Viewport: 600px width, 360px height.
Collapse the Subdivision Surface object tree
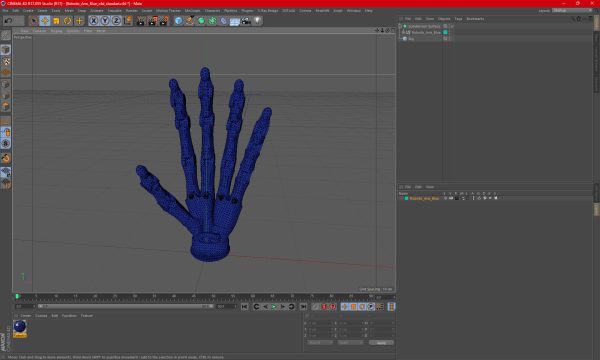(400, 26)
